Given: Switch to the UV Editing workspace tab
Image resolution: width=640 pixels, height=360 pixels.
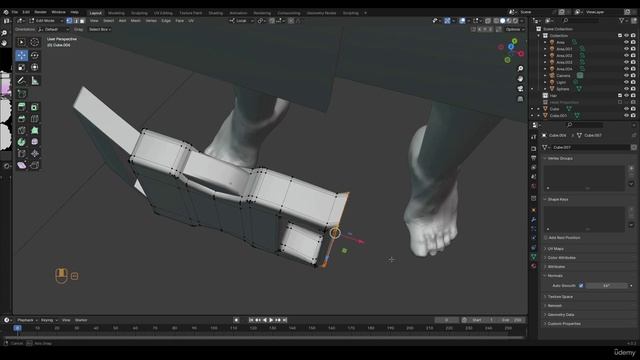Looking at the screenshot, I should (x=163, y=13).
